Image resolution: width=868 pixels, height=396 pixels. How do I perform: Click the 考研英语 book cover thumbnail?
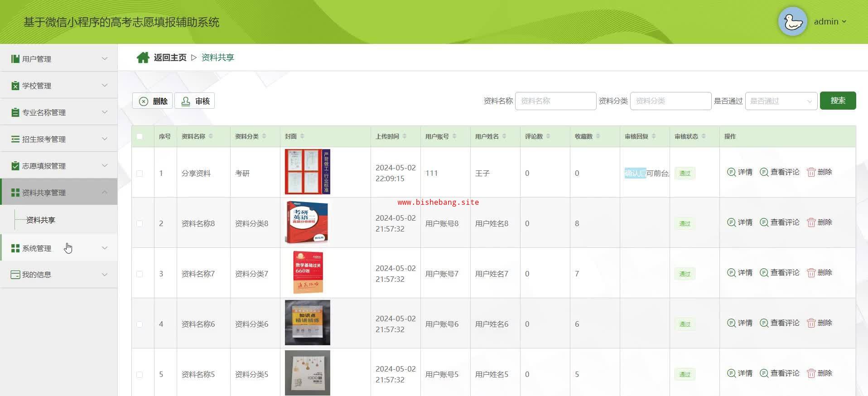[x=307, y=222]
